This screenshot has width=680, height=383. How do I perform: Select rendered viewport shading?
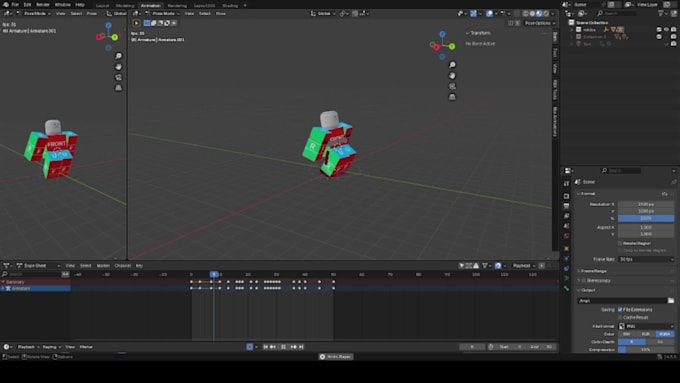click(x=546, y=13)
